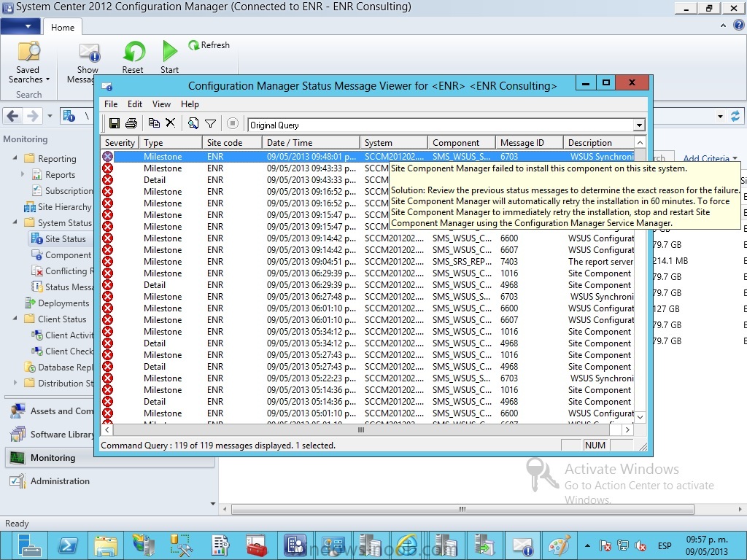Open the address bar dropdown arrow

720,116
